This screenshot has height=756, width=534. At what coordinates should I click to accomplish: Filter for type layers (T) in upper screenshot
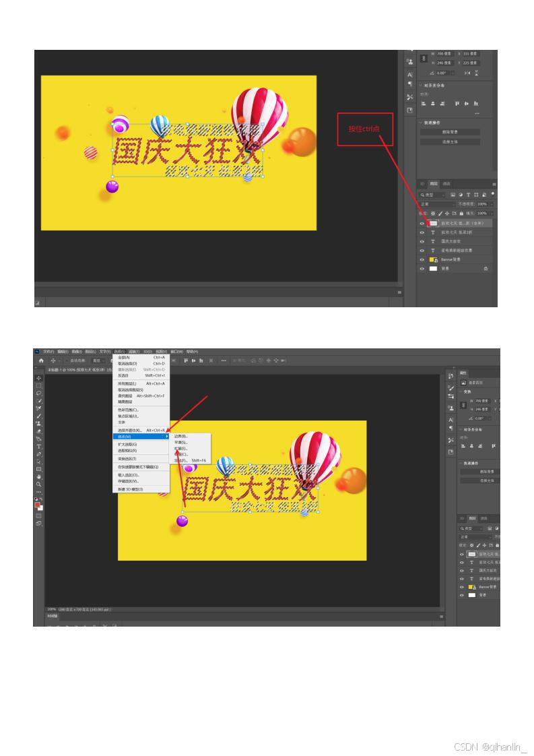[468, 195]
